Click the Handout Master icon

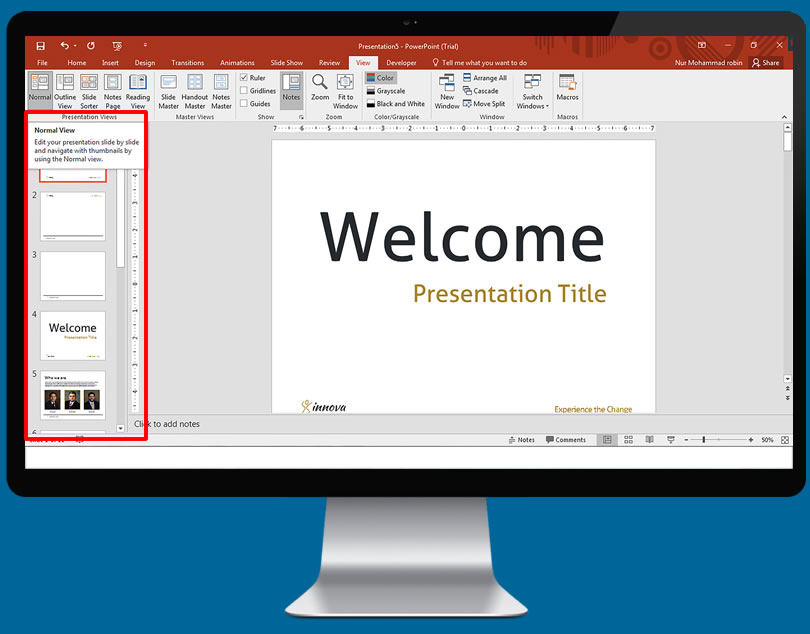coord(195,89)
